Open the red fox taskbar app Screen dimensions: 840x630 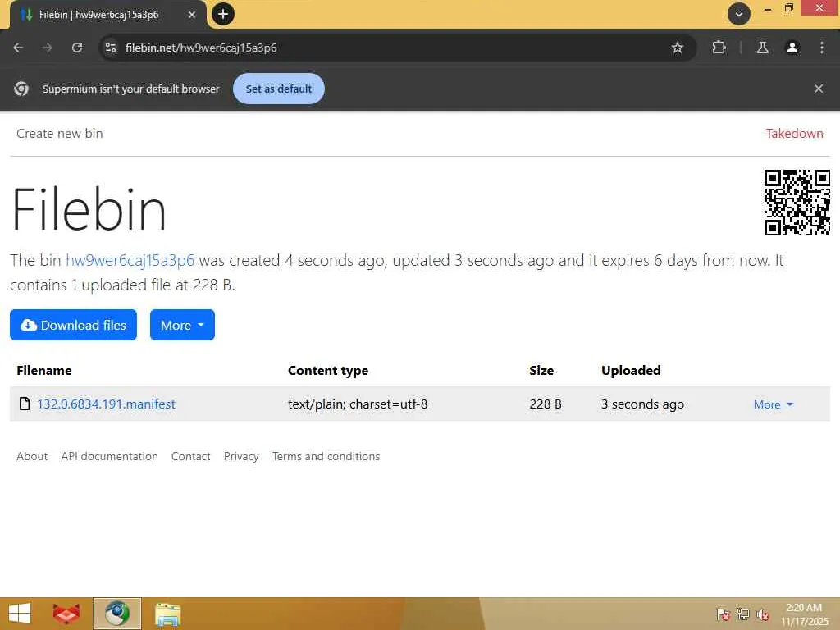[66, 614]
